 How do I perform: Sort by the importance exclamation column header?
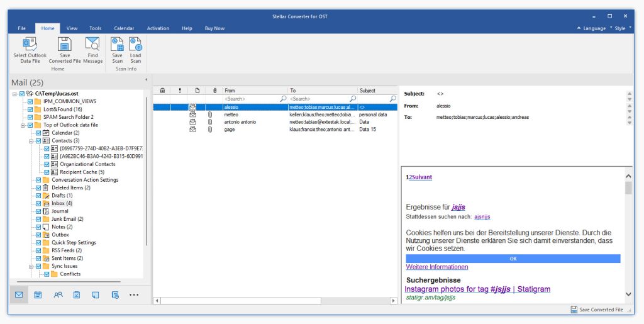tap(180, 91)
